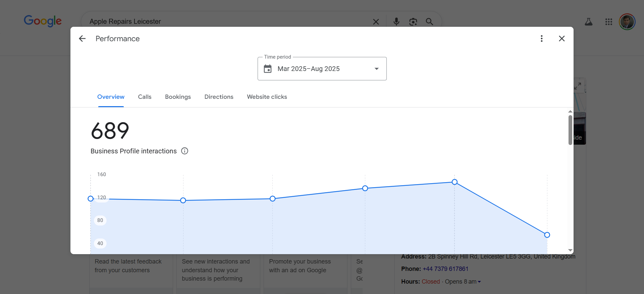Close the Performance dialog
Viewport: 644px width, 294px height.
(x=562, y=39)
